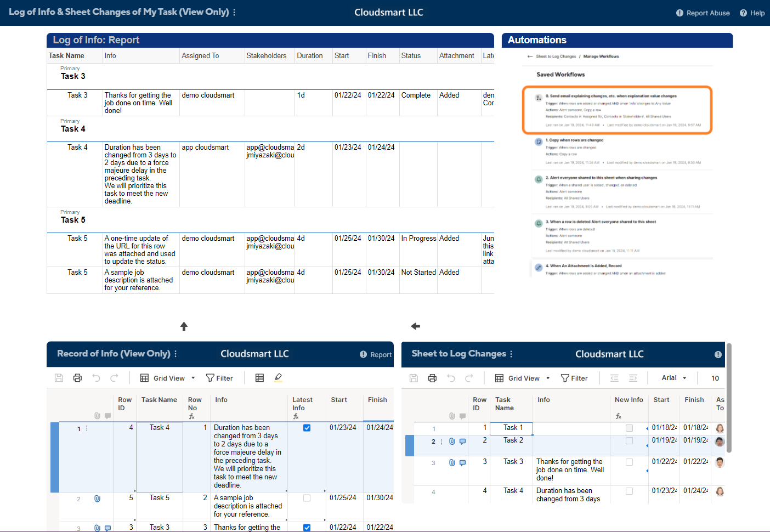Click Sheet to Log Changes breadcrumb in Automations
Screen dimensions: 770x532
click(x=556, y=56)
